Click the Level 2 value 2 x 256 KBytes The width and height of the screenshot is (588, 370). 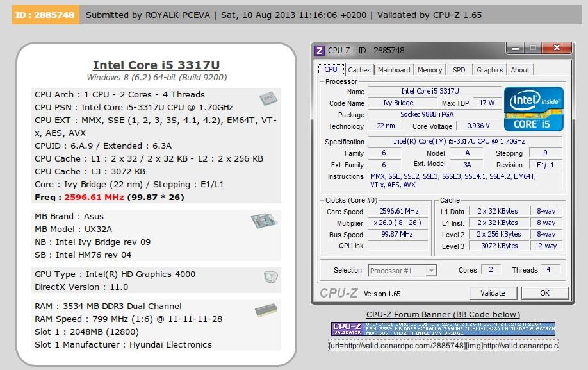tap(498, 235)
